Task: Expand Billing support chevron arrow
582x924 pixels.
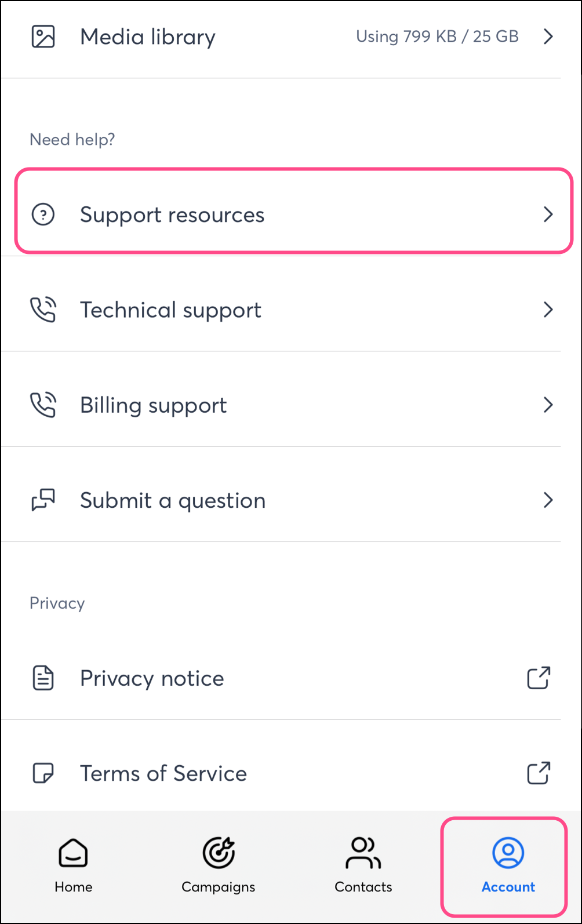Action: (x=548, y=405)
